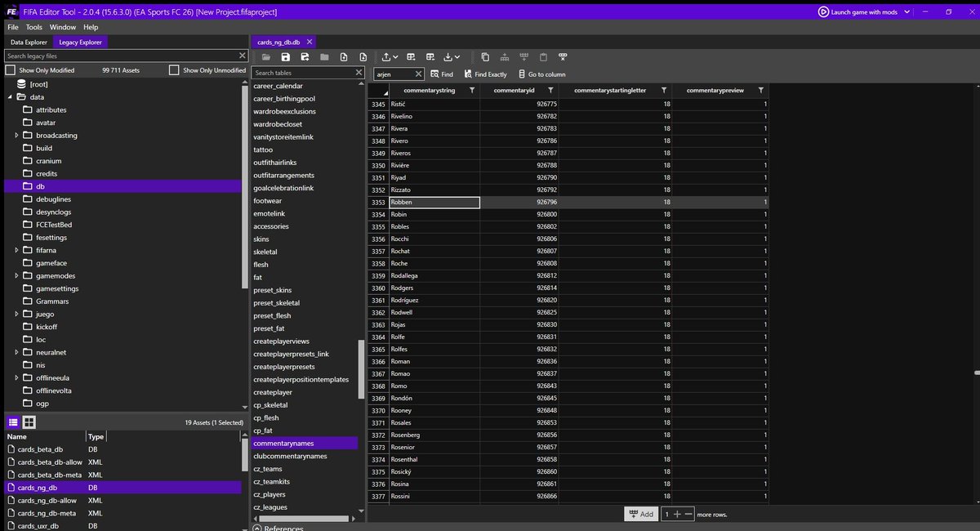Image resolution: width=980 pixels, height=531 pixels.
Task: Open the Window menu
Action: click(x=63, y=27)
